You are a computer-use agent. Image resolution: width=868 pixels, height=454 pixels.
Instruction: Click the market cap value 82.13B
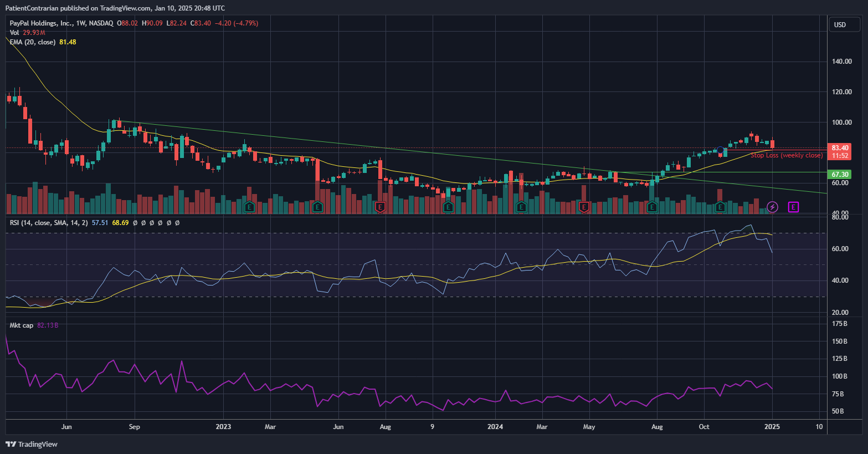pos(48,325)
